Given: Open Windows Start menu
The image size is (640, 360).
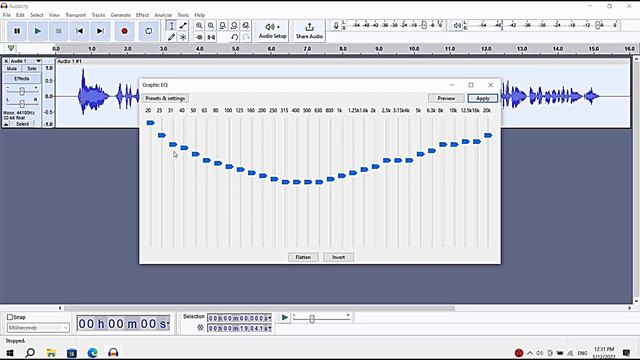Looking at the screenshot, I should point(9,353).
